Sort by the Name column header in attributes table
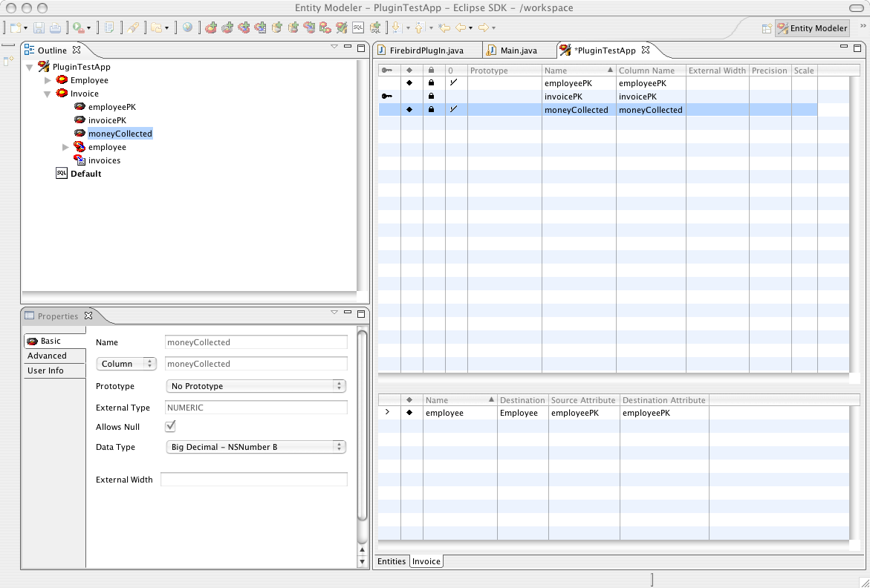The width and height of the screenshot is (870, 588). 579,71
